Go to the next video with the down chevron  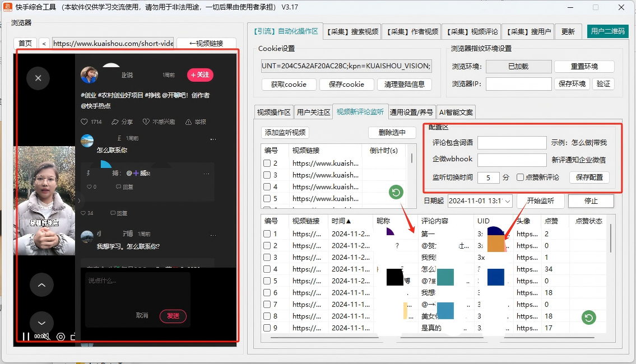(x=41, y=323)
